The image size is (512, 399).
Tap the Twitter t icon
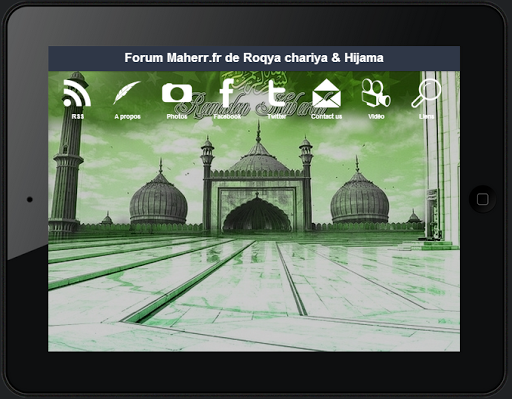(277, 93)
